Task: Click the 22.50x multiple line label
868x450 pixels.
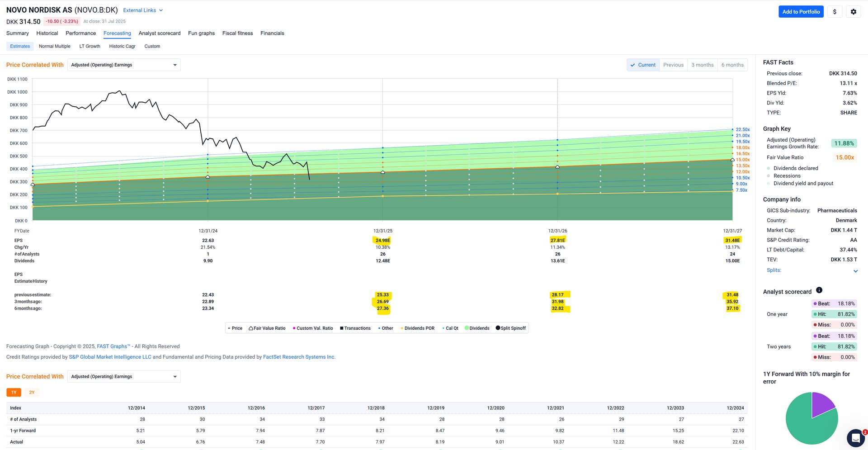Action: [743, 129]
